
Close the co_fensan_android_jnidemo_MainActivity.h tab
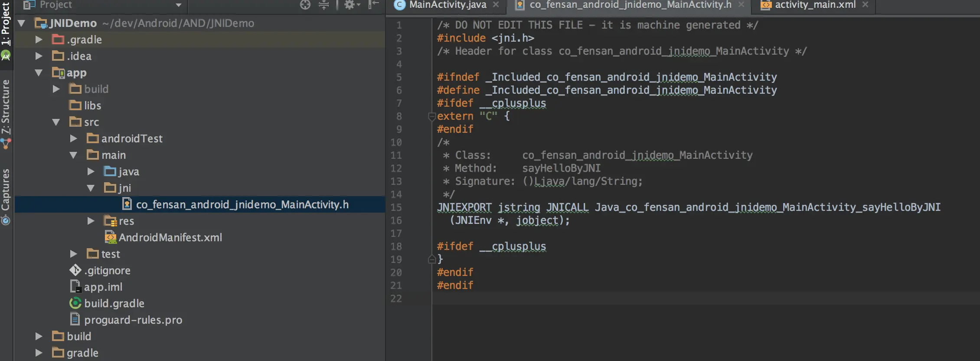point(742,5)
